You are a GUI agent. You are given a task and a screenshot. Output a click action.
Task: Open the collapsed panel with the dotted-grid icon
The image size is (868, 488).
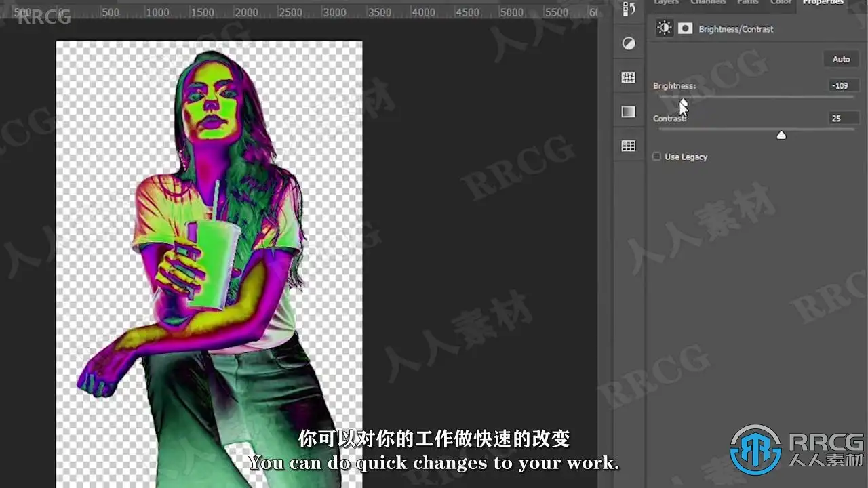pyautogui.click(x=629, y=77)
